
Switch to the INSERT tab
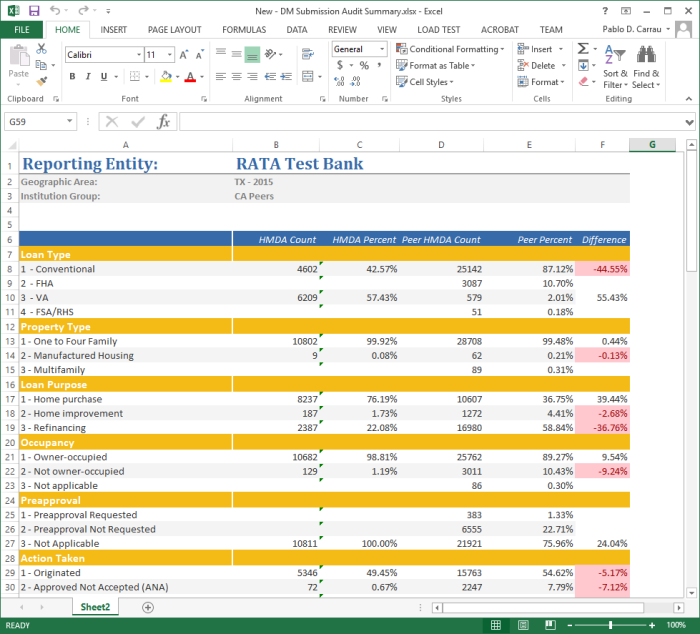(113, 30)
